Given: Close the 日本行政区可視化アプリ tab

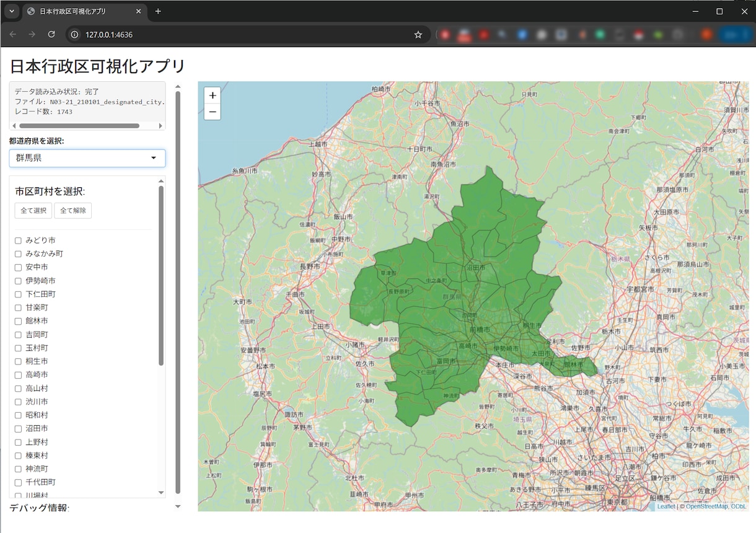Looking at the screenshot, I should [x=138, y=11].
